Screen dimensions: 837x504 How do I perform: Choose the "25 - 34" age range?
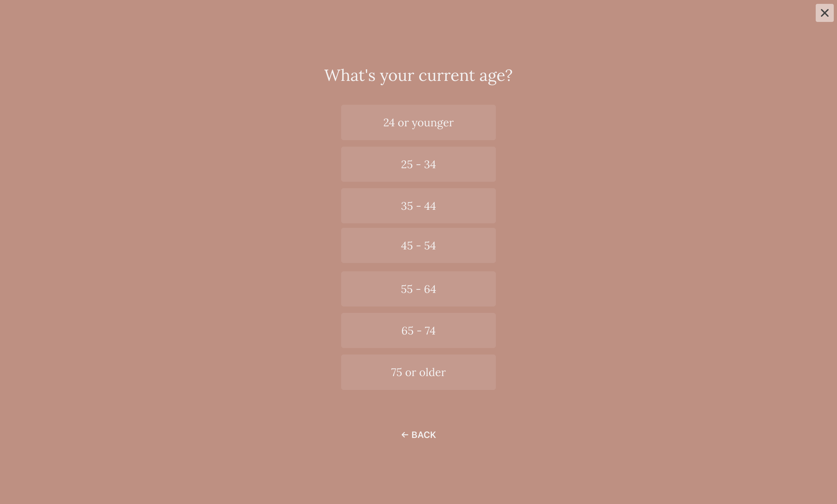418,164
